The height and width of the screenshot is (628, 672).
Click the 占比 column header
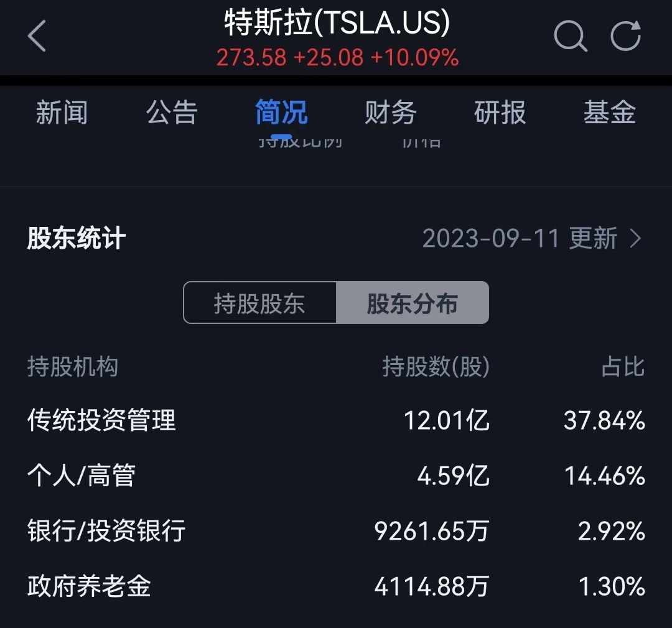(623, 367)
